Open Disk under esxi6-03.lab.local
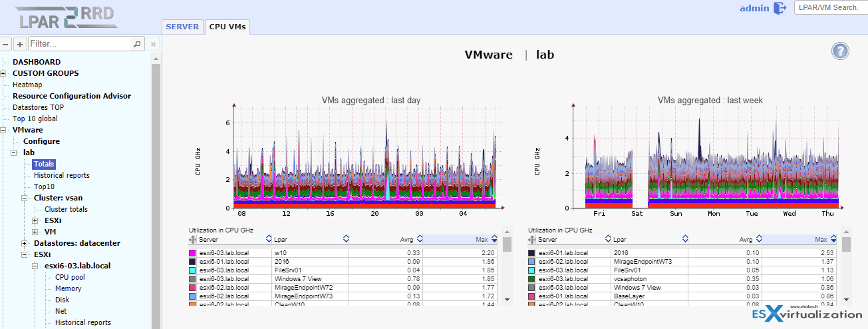868x329 pixels. [62, 300]
